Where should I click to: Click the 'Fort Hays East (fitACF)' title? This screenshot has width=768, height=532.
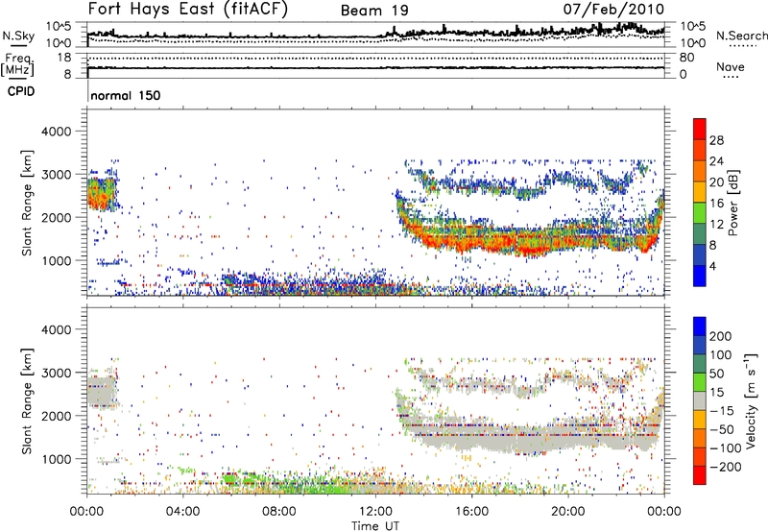tap(188, 9)
